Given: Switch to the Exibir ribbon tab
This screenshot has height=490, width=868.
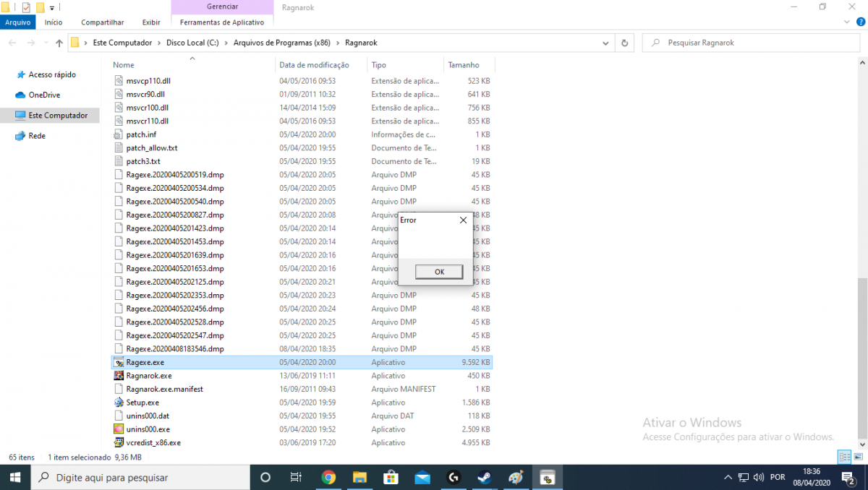Looking at the screenshot, I should coord(151,22).
